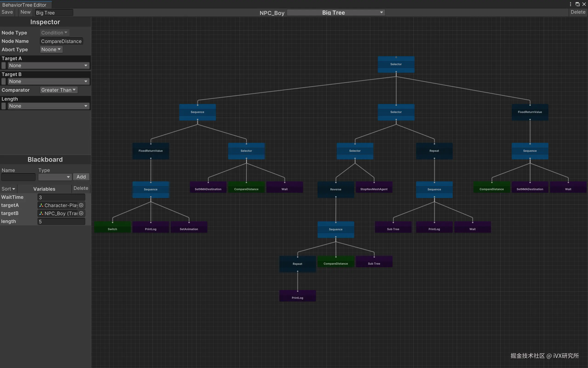Click Add variable button
Screen dimensions: 588x368
81,177
